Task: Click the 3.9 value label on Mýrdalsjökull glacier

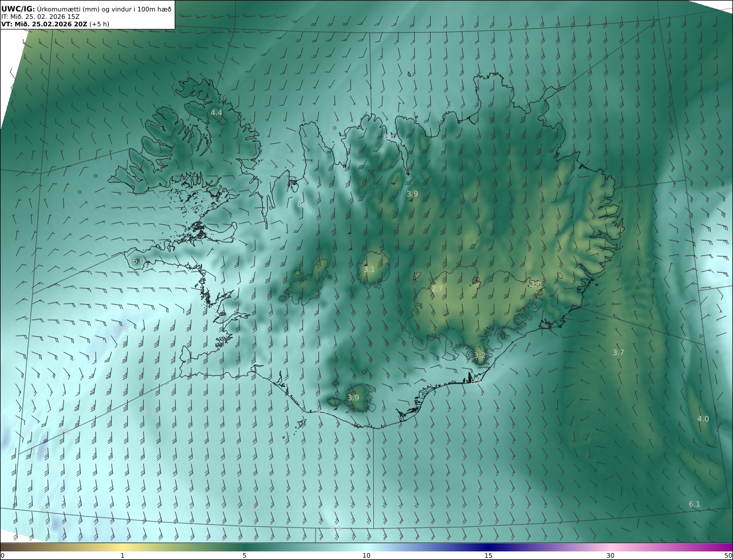Action: tap(353, 397)
